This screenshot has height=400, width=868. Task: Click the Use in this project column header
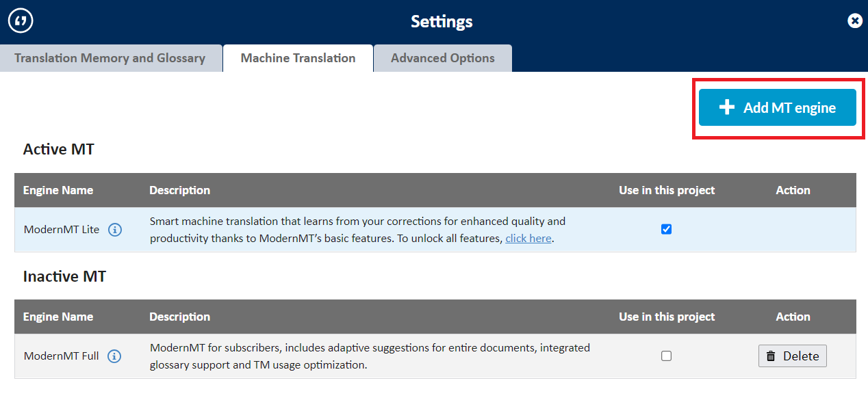point(666,190)
